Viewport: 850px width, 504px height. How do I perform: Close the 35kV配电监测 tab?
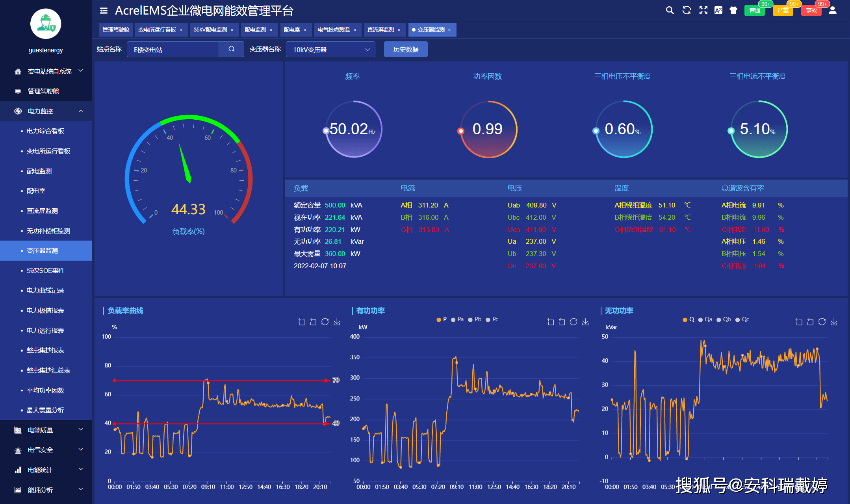[x=232, y=30]
